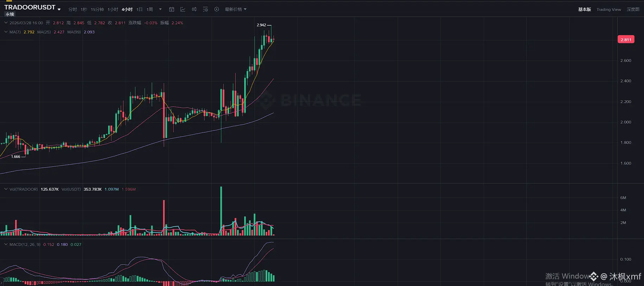Change the candlestick chart style icon
This screenshot has width=644, height=286.
[194, 9]
